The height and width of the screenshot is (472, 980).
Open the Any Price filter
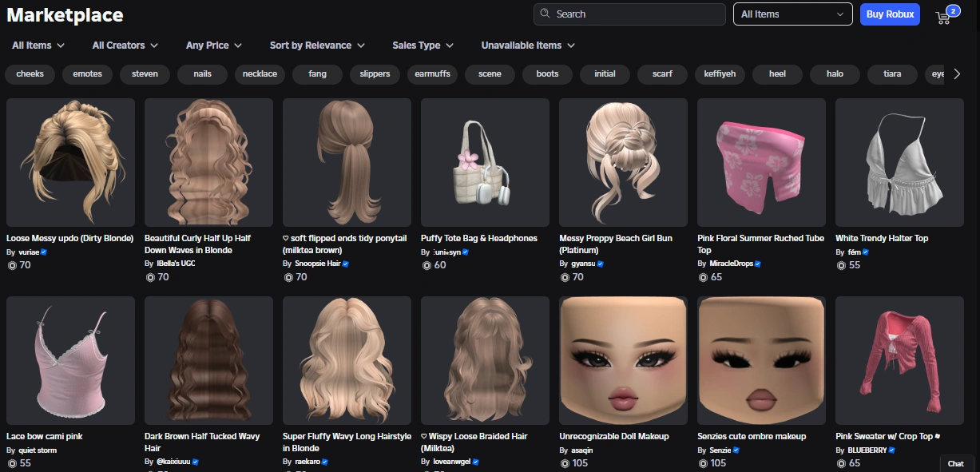(x=214, y=46)
